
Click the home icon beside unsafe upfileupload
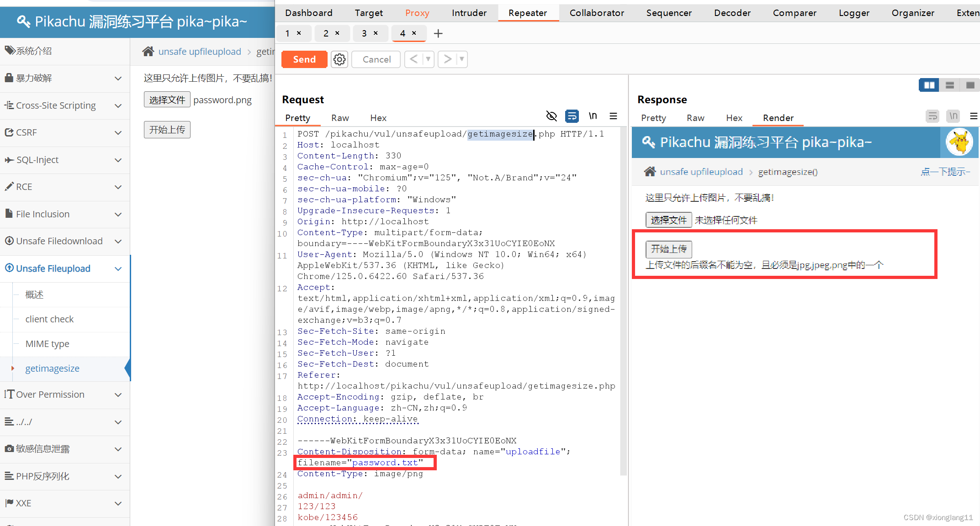148,52
